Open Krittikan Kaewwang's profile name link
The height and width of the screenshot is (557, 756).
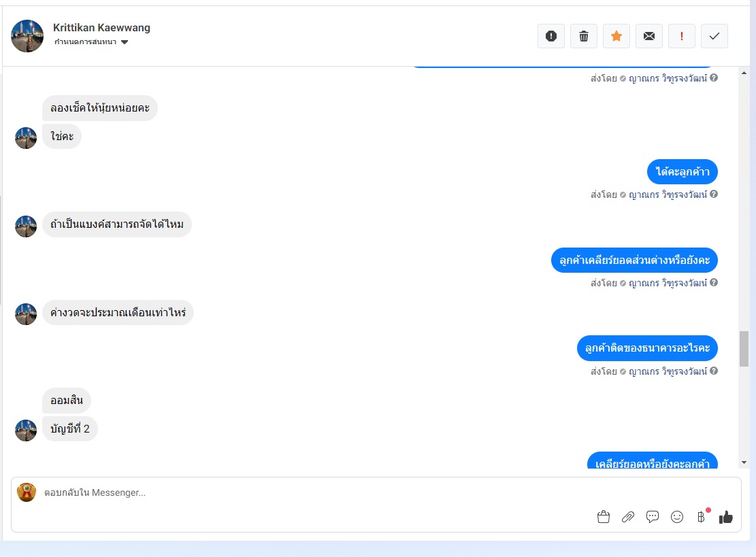coord(102,27)
